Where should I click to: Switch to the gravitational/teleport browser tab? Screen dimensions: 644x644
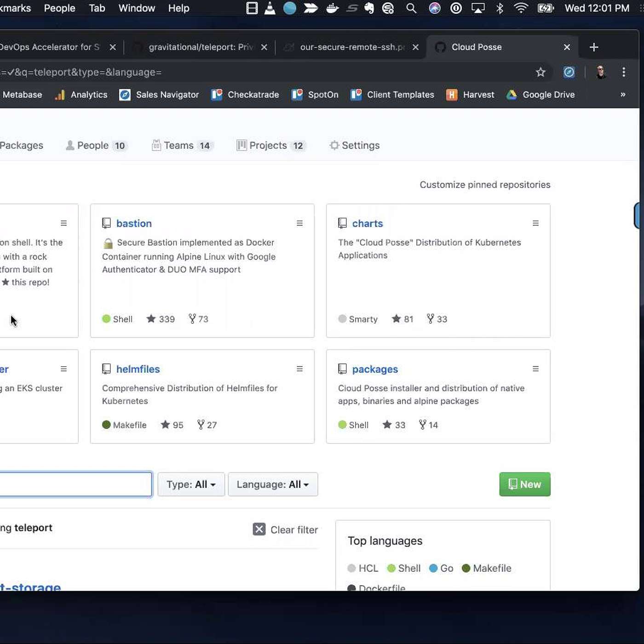200,47
